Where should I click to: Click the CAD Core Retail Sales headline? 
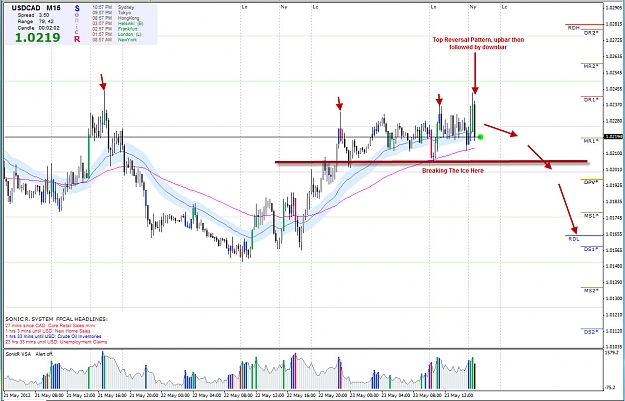pos(48,326)
